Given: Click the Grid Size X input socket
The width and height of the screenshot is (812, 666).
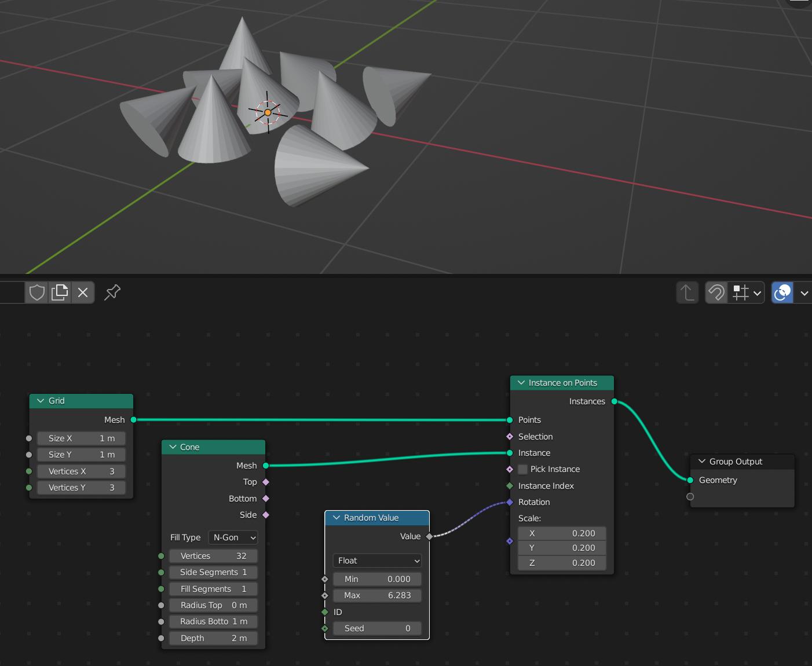Looking at the screenshot, I should pos(29,438).
